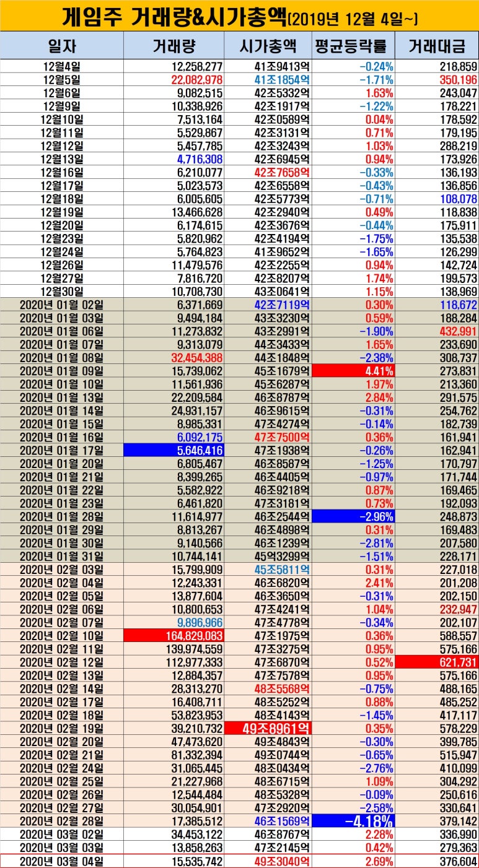The height and width of the screenshot is (868, 479).
Task: Select the 2020년 02월 03일 date cell
Action: point(62,570)
